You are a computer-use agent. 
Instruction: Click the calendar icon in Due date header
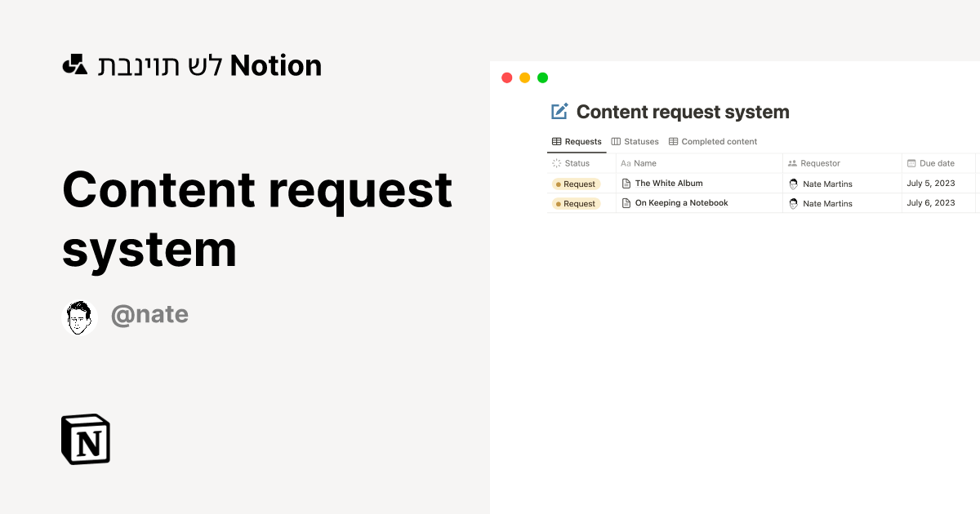(x=912, y=163)
